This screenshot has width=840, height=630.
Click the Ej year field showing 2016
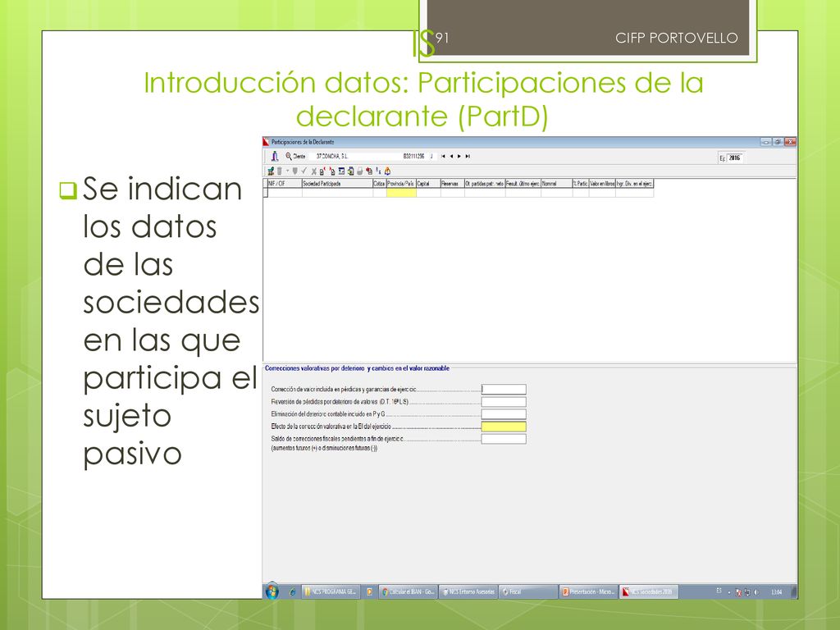pyautogui.click(x=735, y=157)
